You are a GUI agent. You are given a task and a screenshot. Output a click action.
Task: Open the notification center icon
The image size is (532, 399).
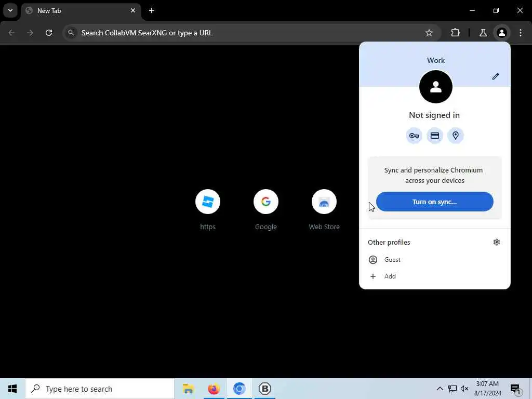516,389
